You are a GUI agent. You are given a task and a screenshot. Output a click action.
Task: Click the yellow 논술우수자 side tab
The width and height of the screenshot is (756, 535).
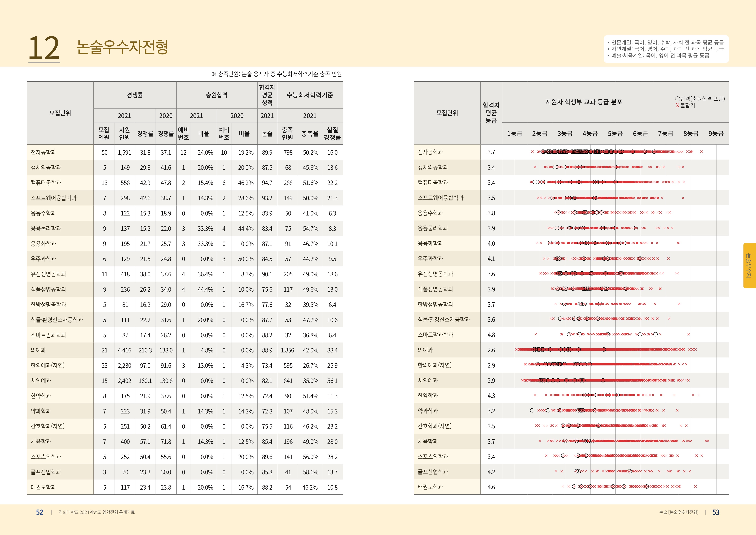[x=749, y=266]
